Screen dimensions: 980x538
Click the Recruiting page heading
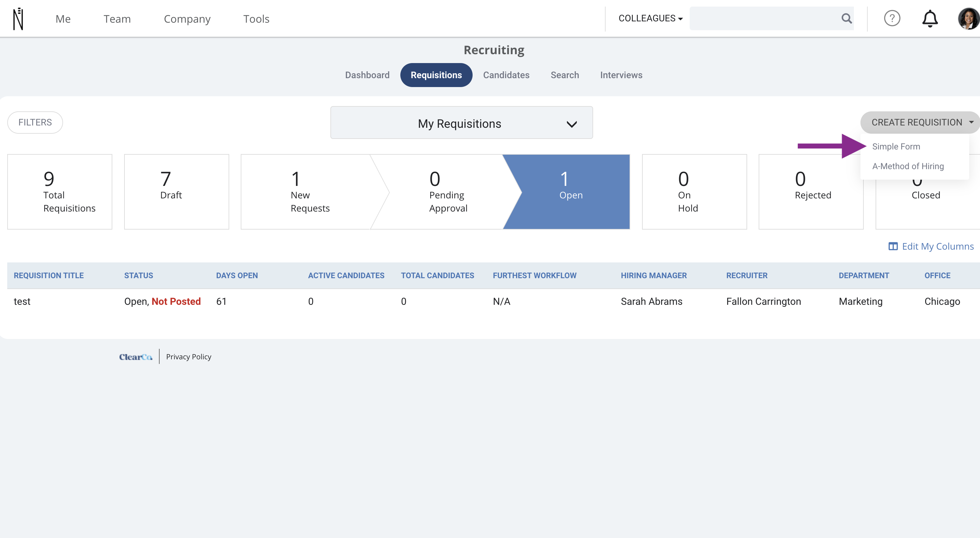[x=494, y=50]
